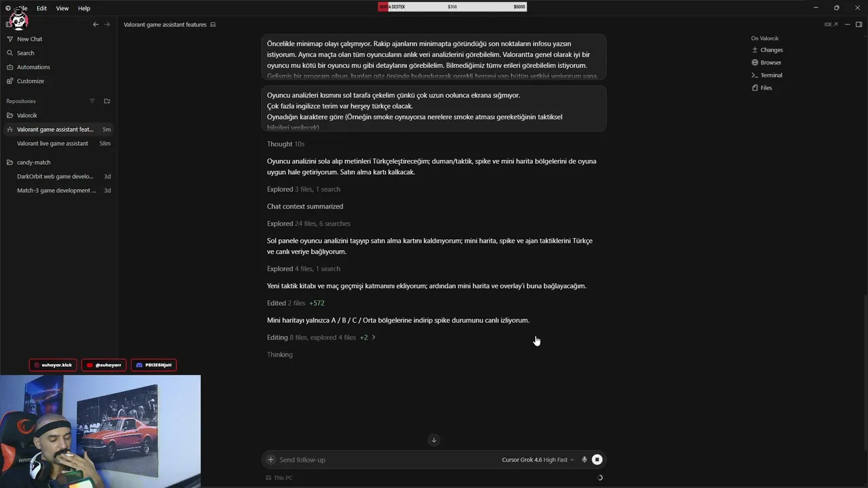Open the Terminal panel
Image resolution: width=868 pixels, height=488 pixels.
pos(767,75)
